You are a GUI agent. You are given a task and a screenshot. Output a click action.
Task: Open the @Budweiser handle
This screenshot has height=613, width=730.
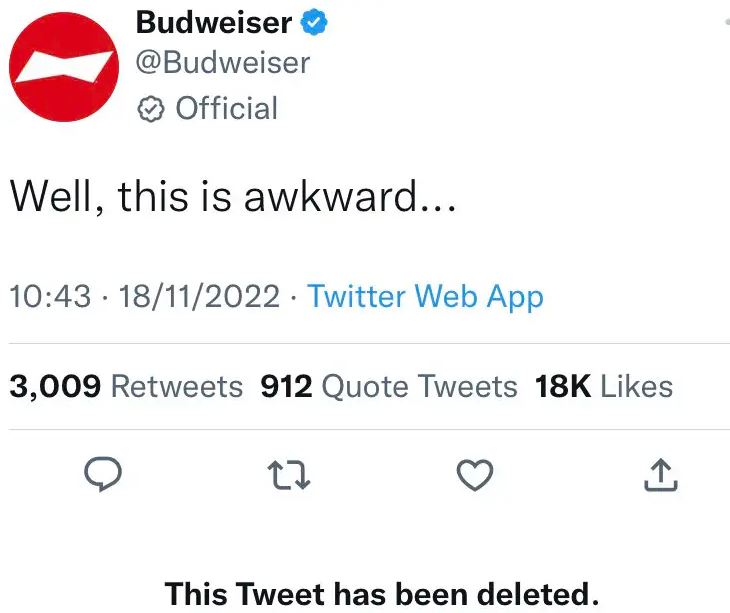point(223,62)
